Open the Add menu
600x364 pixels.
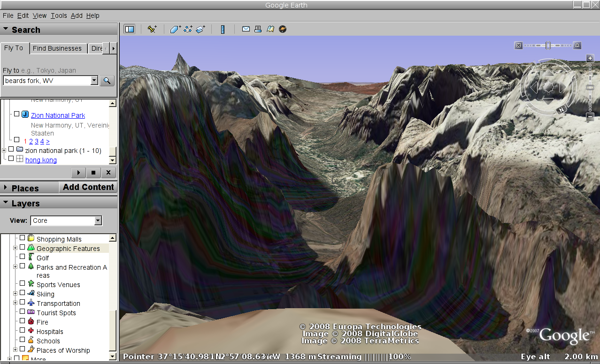coord(77,15)
